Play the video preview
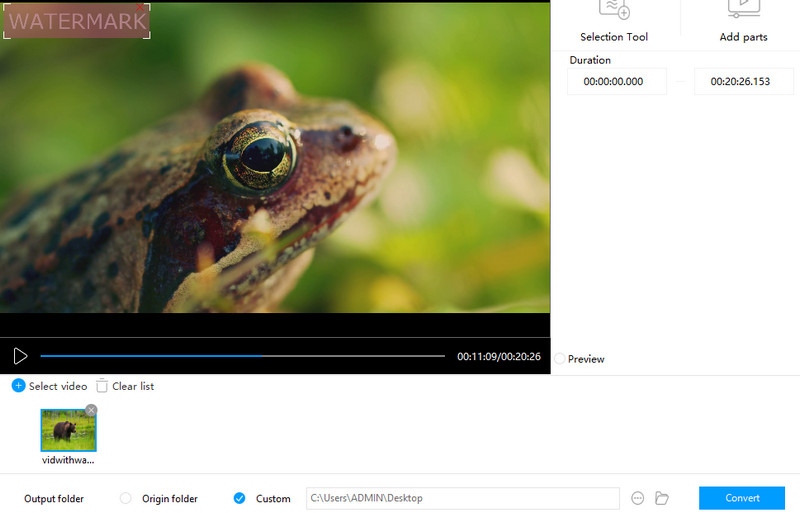Image resolution: width=800 pixels, height=513 pixels. (x=20, y=356)
